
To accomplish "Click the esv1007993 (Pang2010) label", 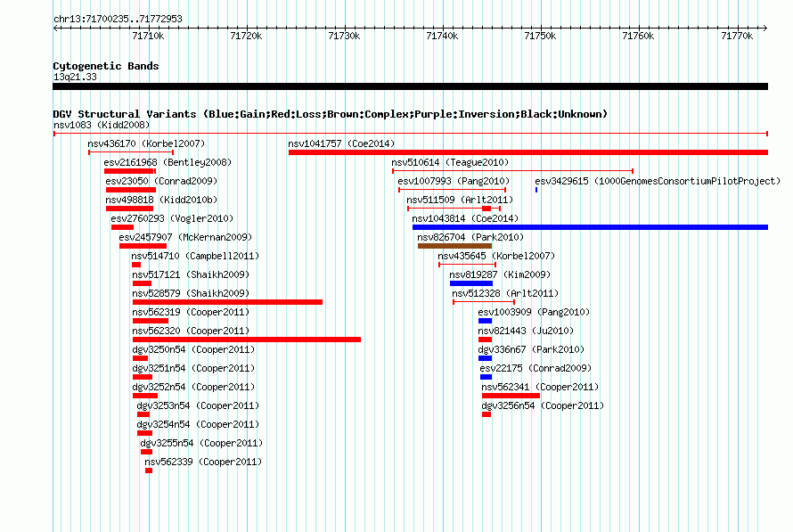I will (x=454, y=181).
